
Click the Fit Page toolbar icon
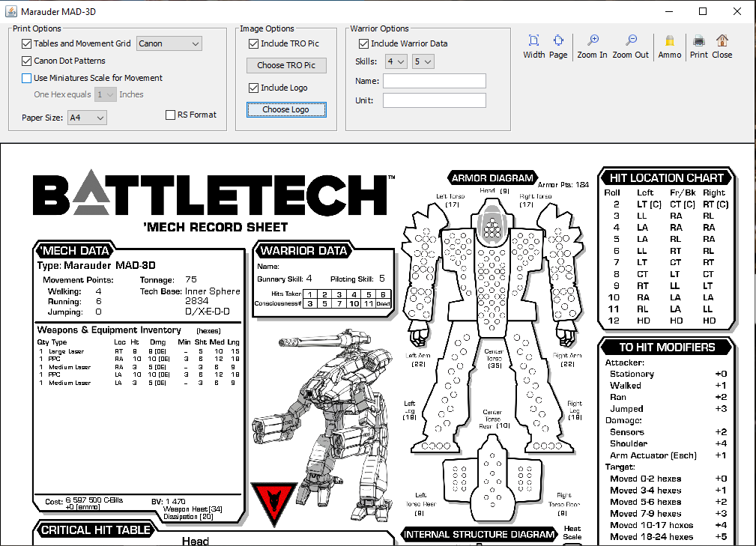558,41
